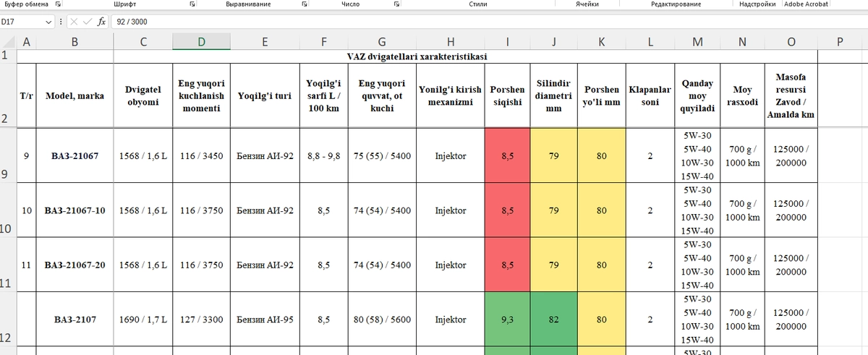Select column H header

(451, 43)
